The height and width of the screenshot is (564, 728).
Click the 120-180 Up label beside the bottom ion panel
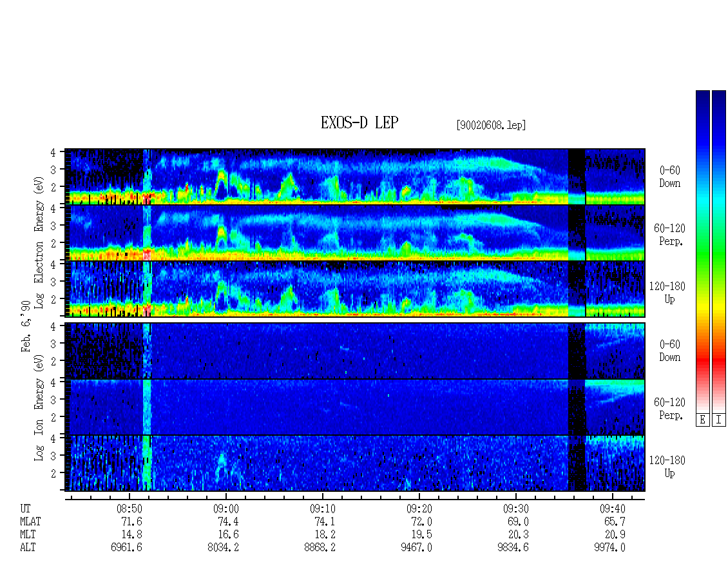[x=667, y=467]
